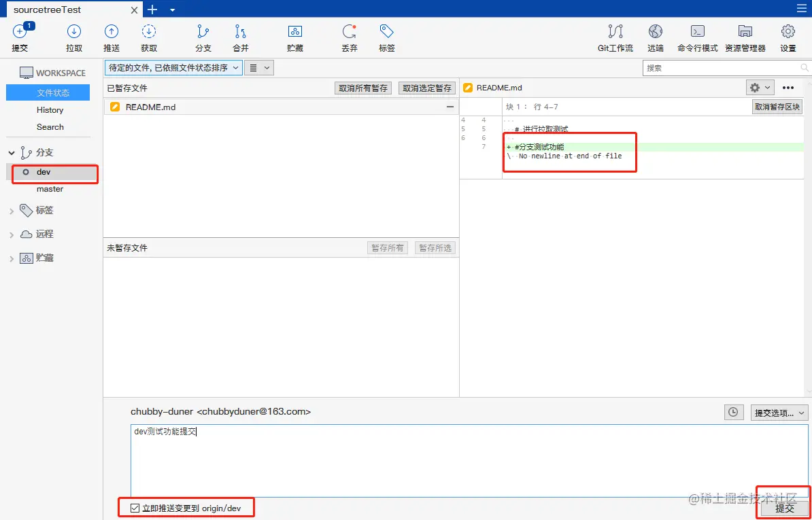Click the 块 1: 行 4-7 hunk header
The width and height of the screenshot is (812, 520).
pyautogui.click(x=532, y=107)
